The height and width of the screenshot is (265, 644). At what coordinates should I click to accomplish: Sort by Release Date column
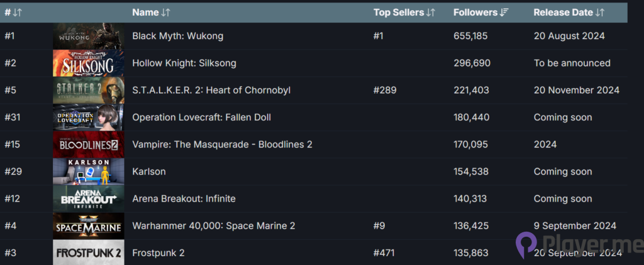[x=569, y=13]
